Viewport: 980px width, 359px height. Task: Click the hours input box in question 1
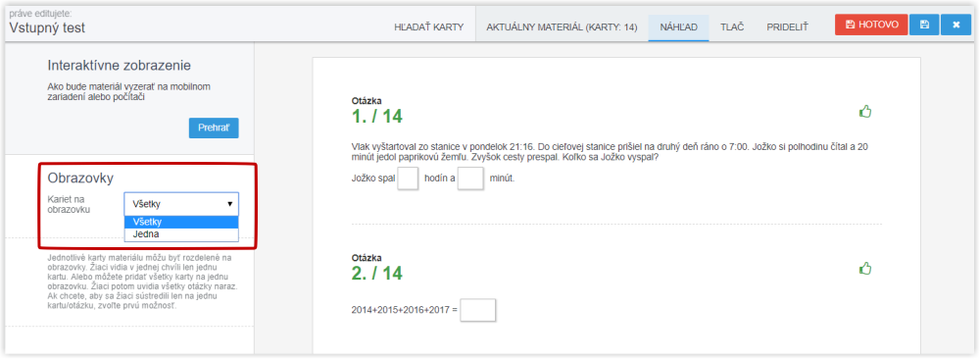(x=408, y=179)
